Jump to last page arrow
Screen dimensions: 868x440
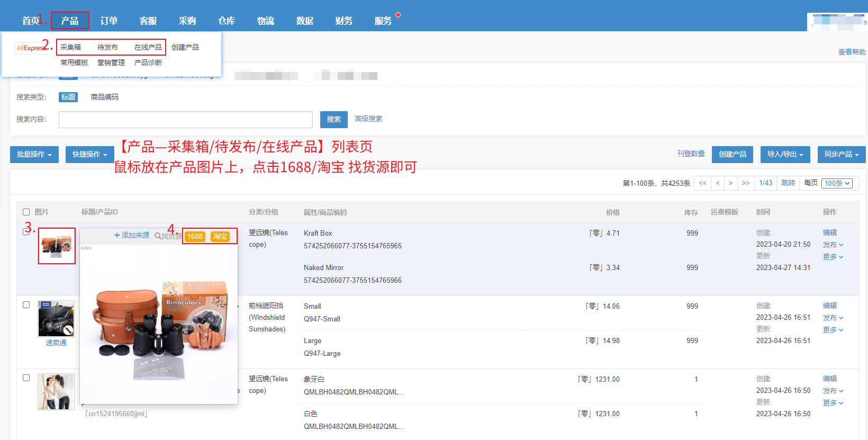click(746, 183)
